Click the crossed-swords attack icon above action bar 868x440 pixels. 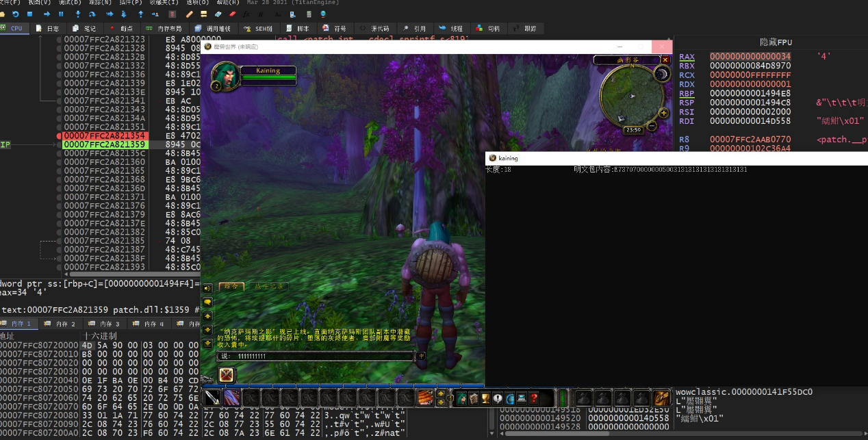click(x=227, y=375)
